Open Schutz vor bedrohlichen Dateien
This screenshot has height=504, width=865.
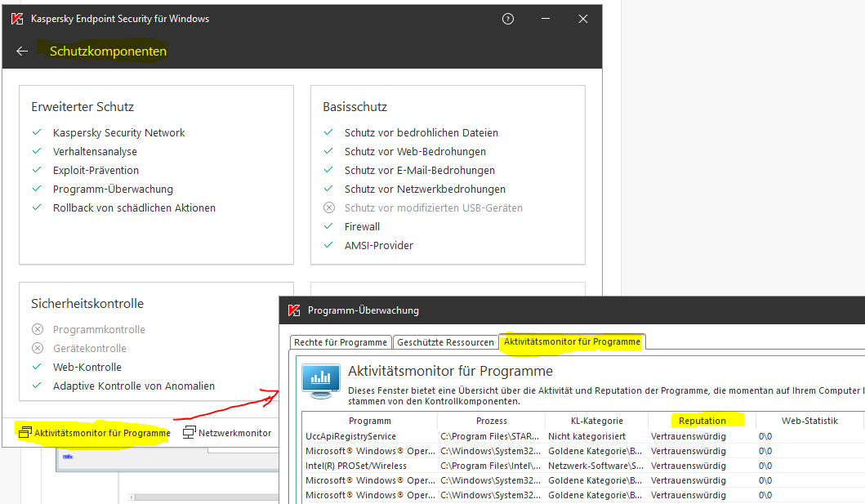coord(421,133)
